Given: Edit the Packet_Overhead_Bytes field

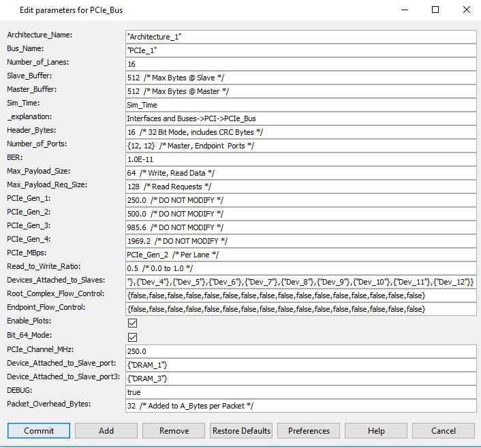Looking at the screenshot, I should click(x=300, y=406).
